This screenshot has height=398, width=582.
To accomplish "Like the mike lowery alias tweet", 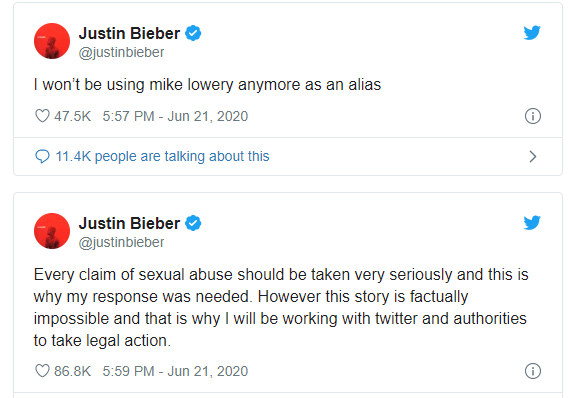I will click(x=42, y=116).
